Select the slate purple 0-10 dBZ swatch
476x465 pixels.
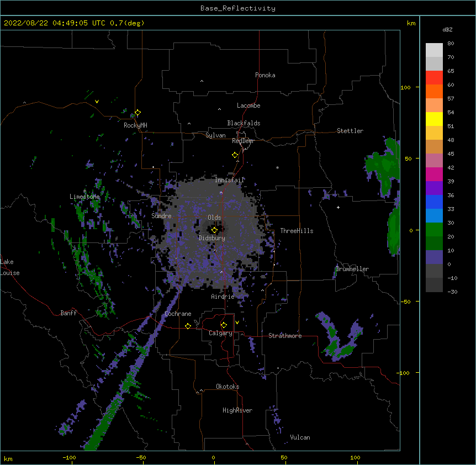point(434,257)
